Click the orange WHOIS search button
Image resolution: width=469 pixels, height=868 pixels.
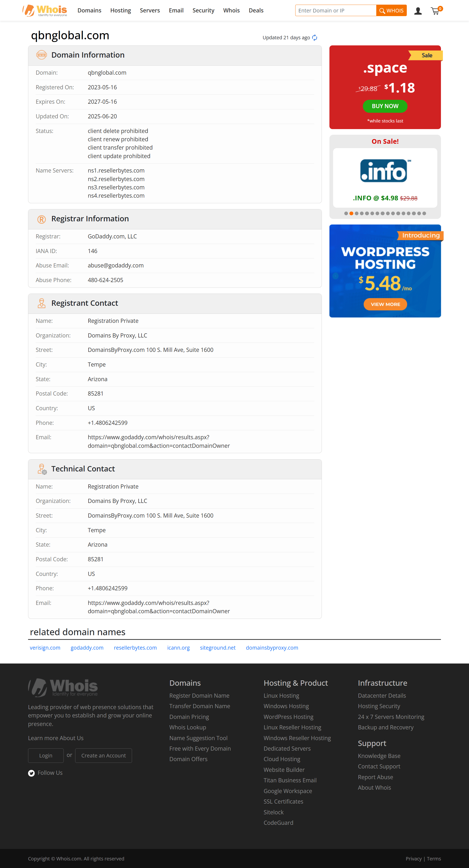click(x=391, y=10)
